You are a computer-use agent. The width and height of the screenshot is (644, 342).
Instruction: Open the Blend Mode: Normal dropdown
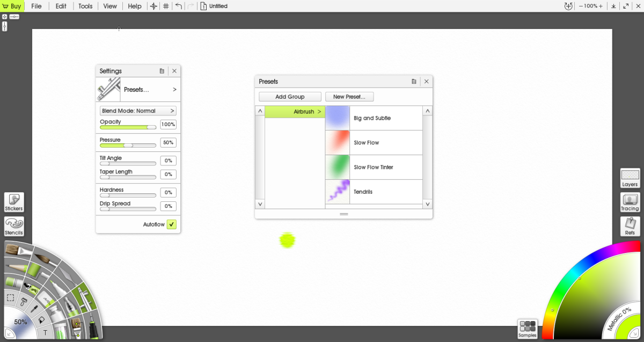coord(138,111)
